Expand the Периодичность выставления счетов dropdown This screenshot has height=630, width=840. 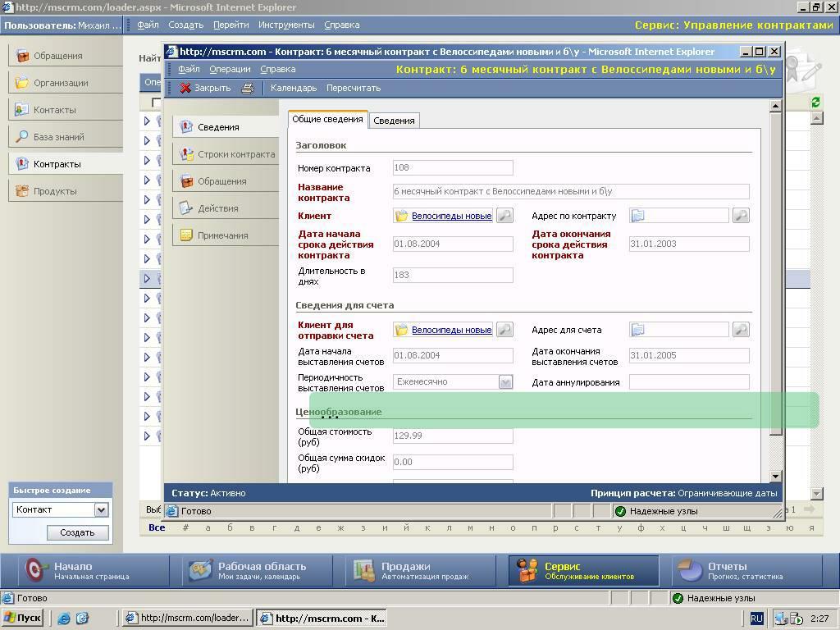pyautogui.click(x=505, y=382)
